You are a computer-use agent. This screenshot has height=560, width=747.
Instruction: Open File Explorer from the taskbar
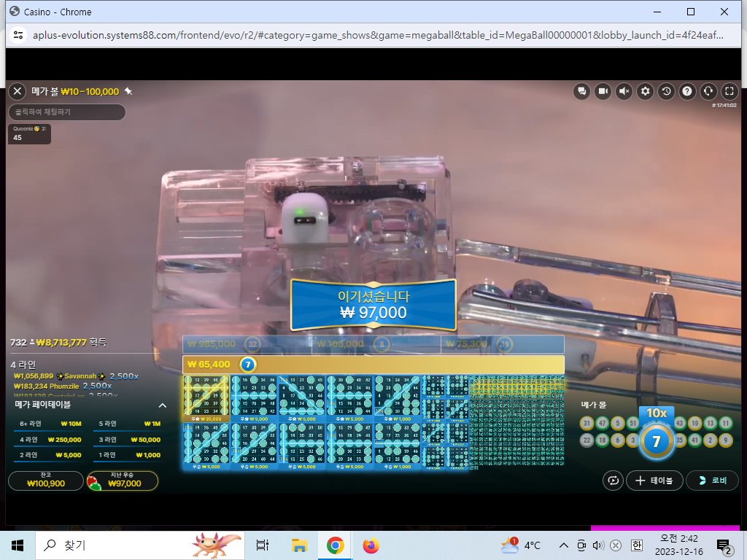coord(298,545)
